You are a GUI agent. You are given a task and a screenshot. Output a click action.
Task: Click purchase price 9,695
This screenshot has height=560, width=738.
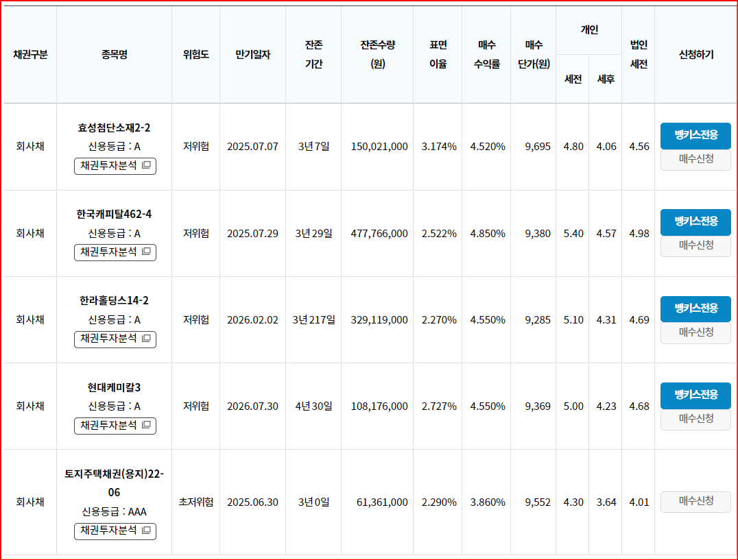point(538,147)
